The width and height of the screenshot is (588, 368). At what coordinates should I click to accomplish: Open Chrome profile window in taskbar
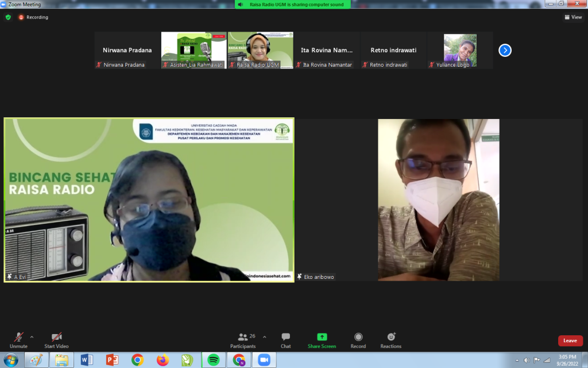239,360
